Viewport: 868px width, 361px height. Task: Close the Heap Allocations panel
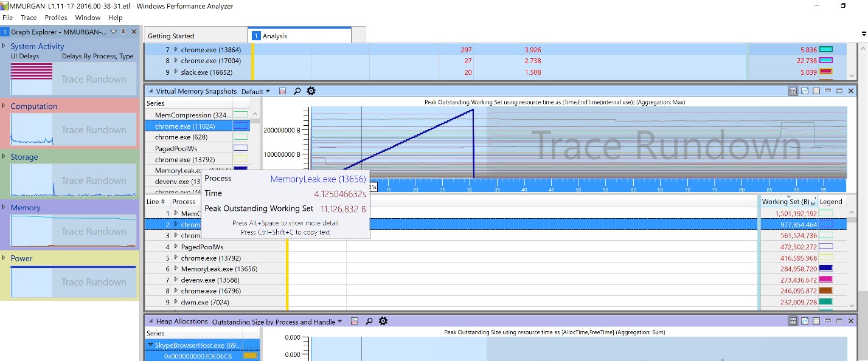[x=851, y=321]
